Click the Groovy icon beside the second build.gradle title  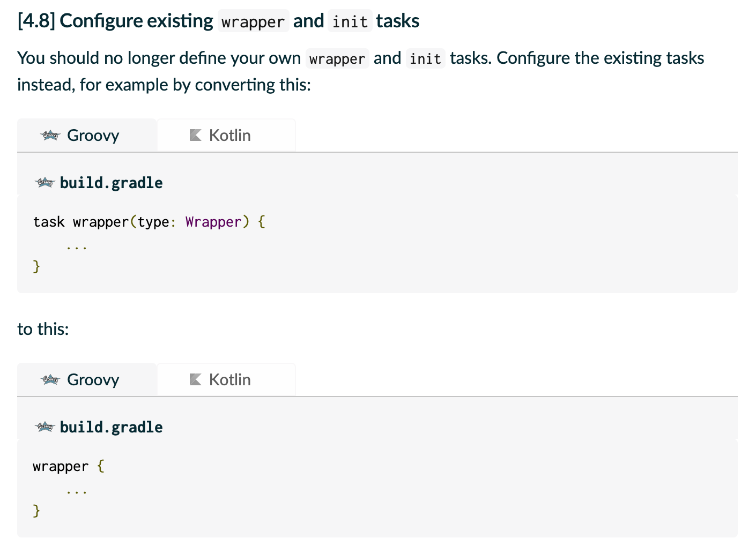pos(45,427)
